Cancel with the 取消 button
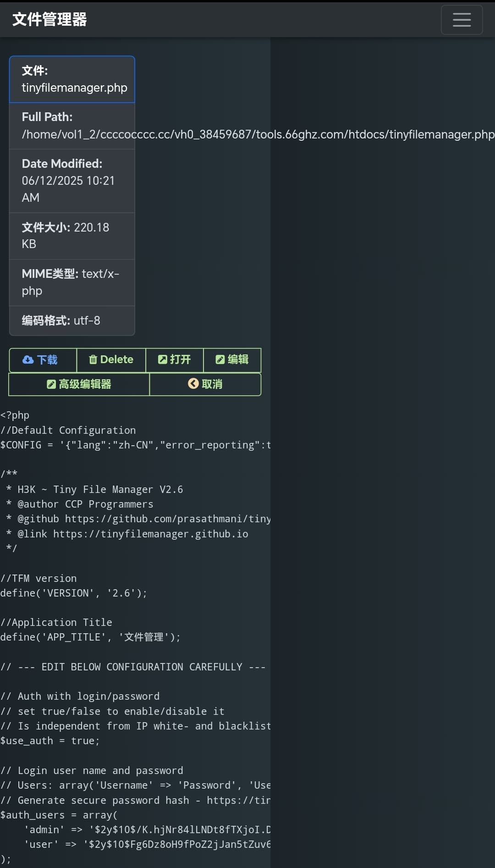495x868 pixels. pyautogui.click(x=205, y=384)
